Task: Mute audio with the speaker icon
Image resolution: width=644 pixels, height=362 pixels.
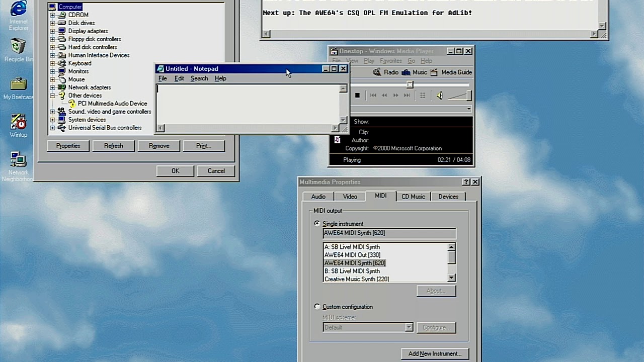Action: (439, 95)
